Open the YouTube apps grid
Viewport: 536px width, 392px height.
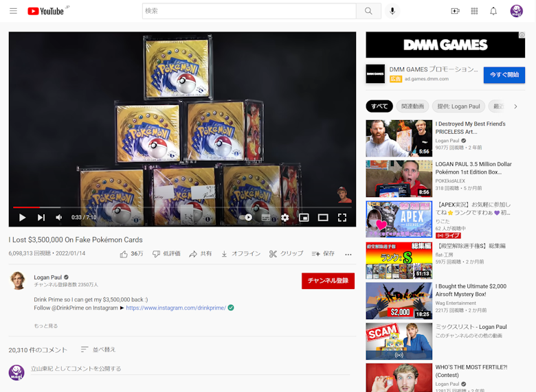tap(474, 11)
